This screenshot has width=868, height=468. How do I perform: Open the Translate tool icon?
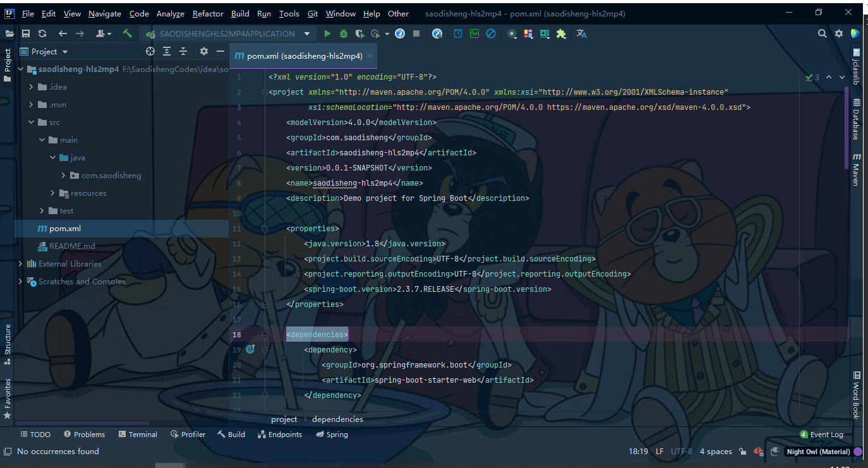(x=582, y=33)
